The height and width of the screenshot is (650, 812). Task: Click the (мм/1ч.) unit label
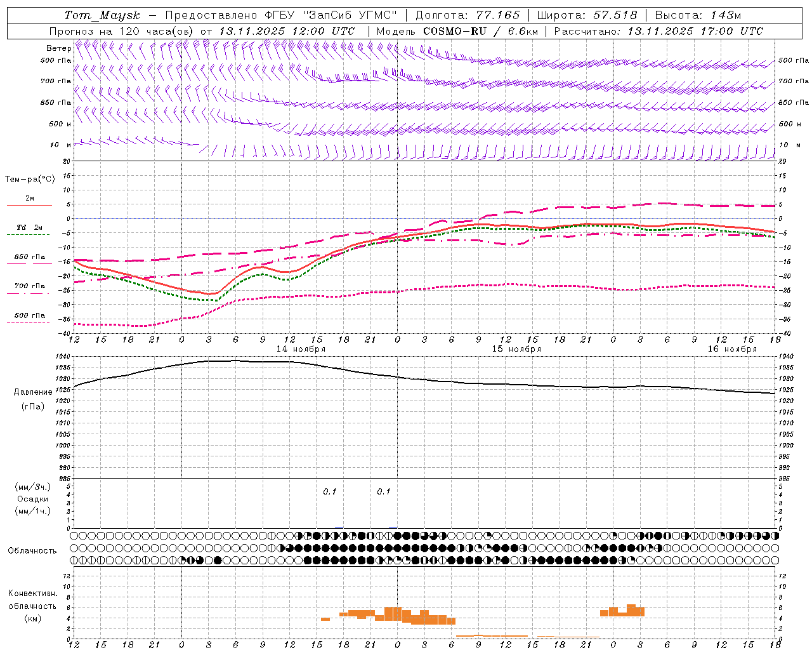pos(33,512)
